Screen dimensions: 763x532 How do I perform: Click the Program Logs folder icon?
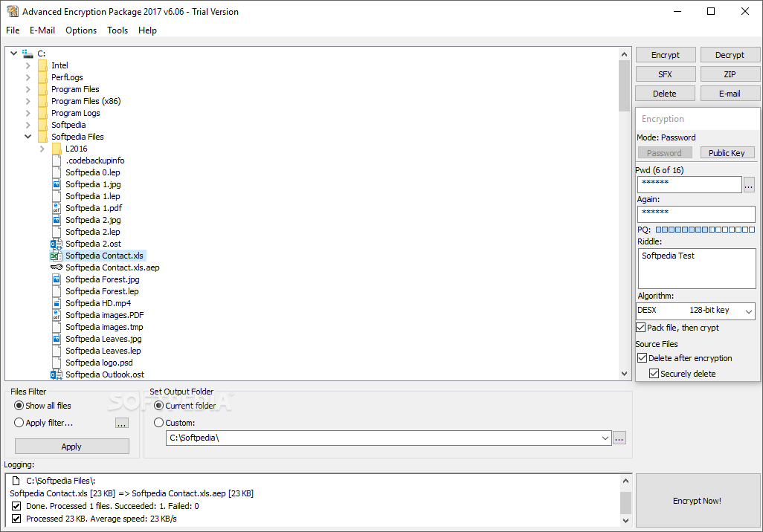43,113
